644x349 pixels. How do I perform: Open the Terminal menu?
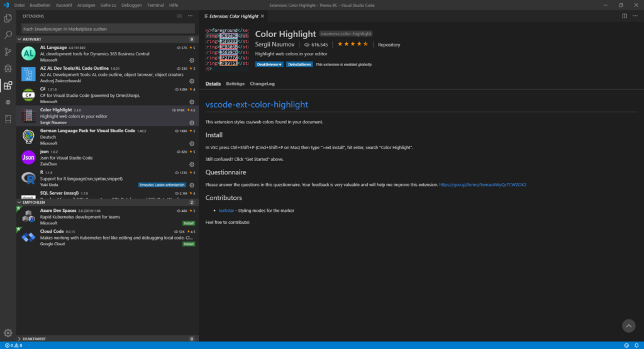point(155,5)
